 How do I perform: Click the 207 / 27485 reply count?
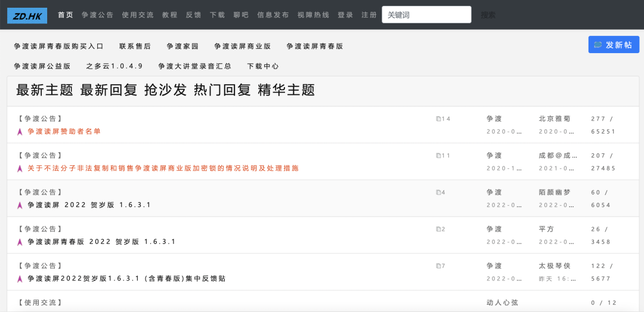click(x=603, y=162)
